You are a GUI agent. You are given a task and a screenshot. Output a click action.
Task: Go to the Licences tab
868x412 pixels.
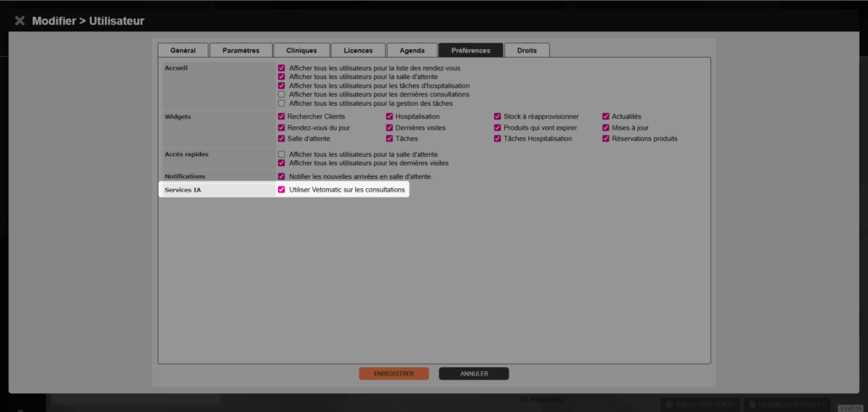tap(358, 50)
